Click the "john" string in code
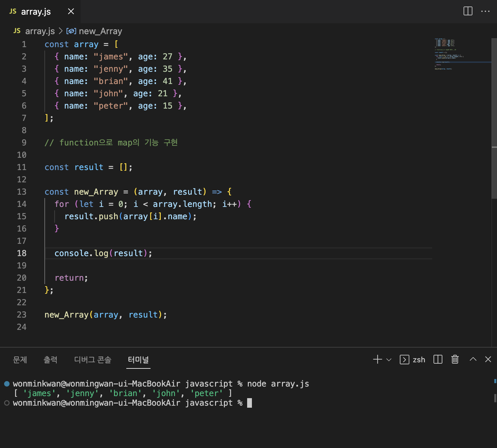The image size is (497, 448). pyautogui.click(x=108, y=94)
